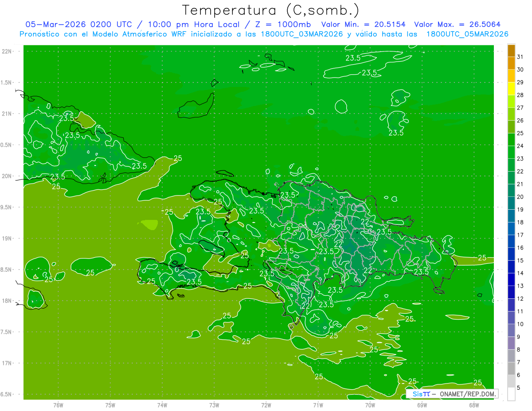Click the "26" label on color scale
This screenshot has height=411, width=532.
click(520, 120)
